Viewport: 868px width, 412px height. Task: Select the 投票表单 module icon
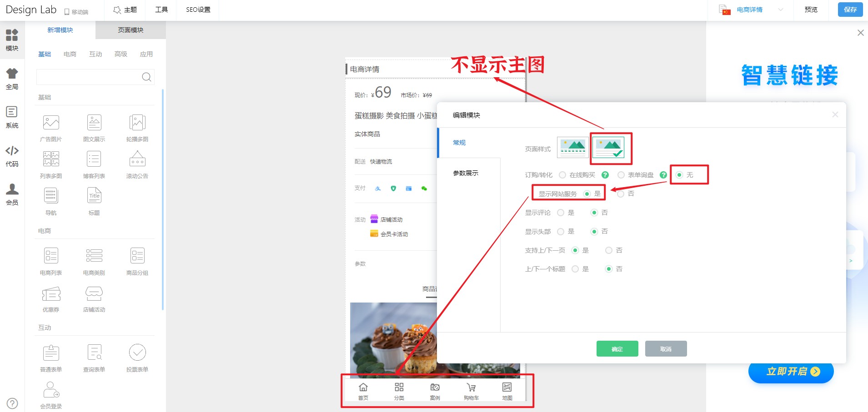coord(137,352)
